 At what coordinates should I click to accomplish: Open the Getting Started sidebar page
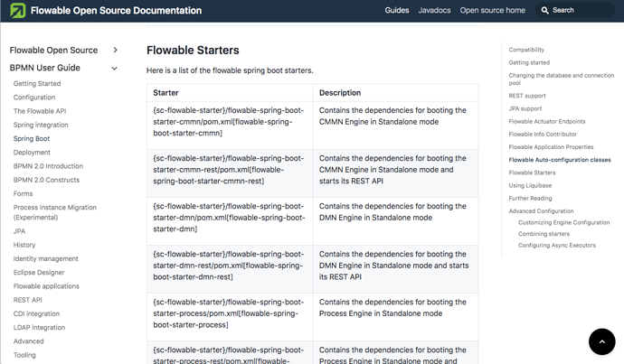tap(37, 83)
